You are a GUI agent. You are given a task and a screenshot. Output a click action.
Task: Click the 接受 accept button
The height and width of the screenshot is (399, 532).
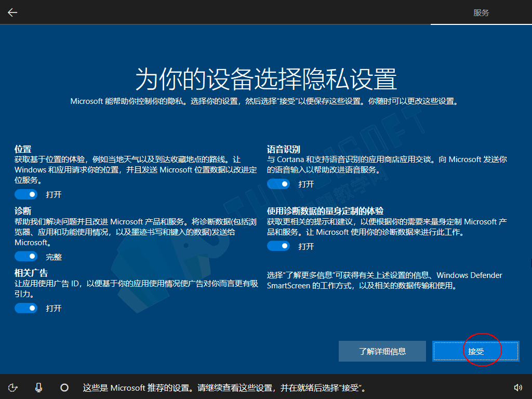pyautogui.click(x=476, y=351)
